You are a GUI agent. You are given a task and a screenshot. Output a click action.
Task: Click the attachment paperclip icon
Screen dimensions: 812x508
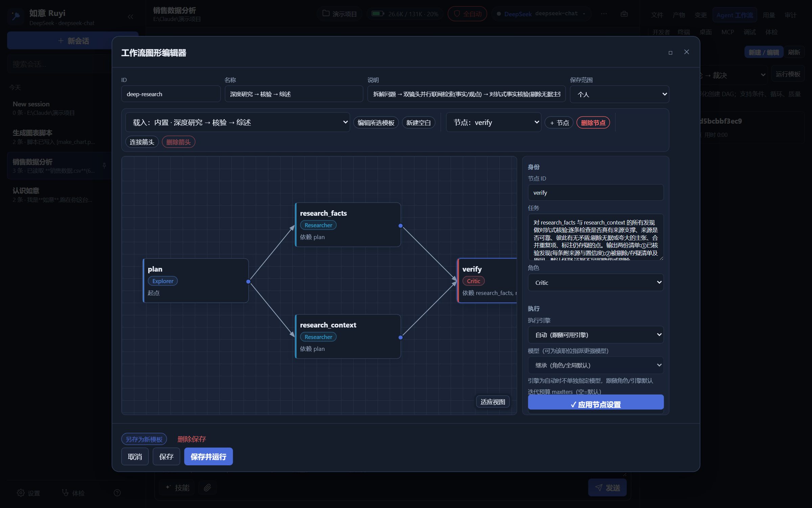[207, 487]
